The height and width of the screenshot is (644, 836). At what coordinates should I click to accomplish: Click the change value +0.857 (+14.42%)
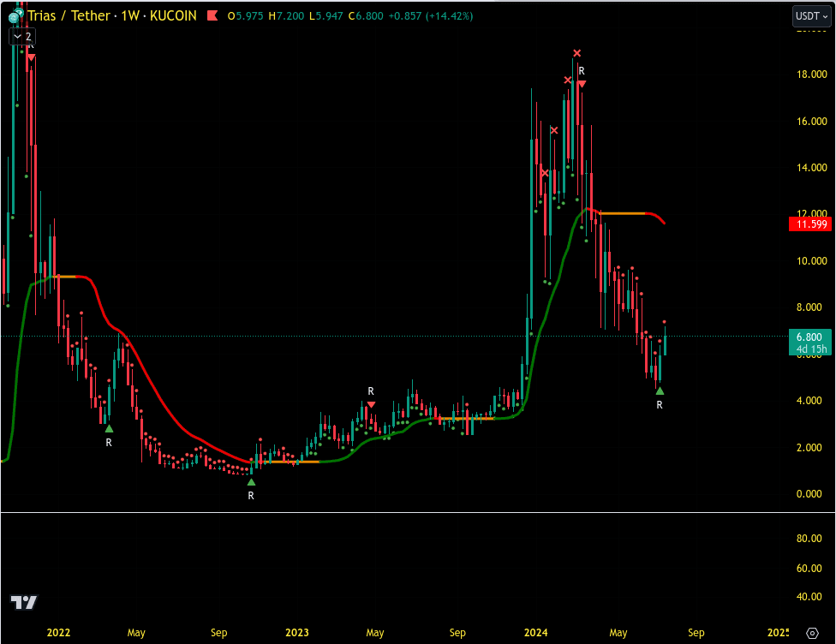coord(431,16)
